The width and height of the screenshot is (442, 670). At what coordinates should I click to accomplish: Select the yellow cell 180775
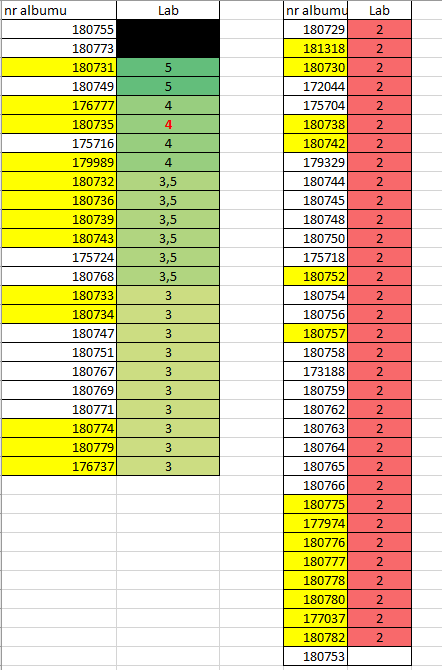tap(316, 505)
